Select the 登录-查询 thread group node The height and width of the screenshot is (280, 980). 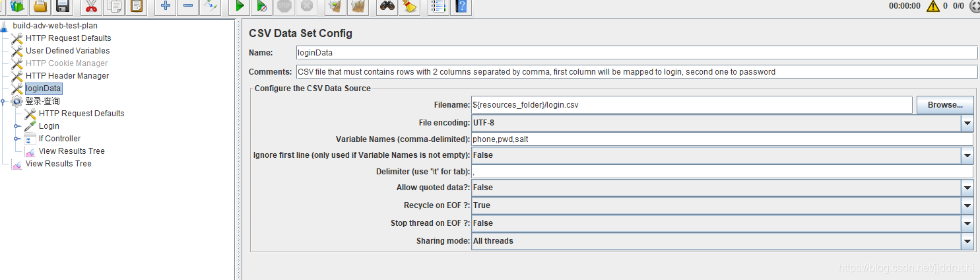[42, 101]
